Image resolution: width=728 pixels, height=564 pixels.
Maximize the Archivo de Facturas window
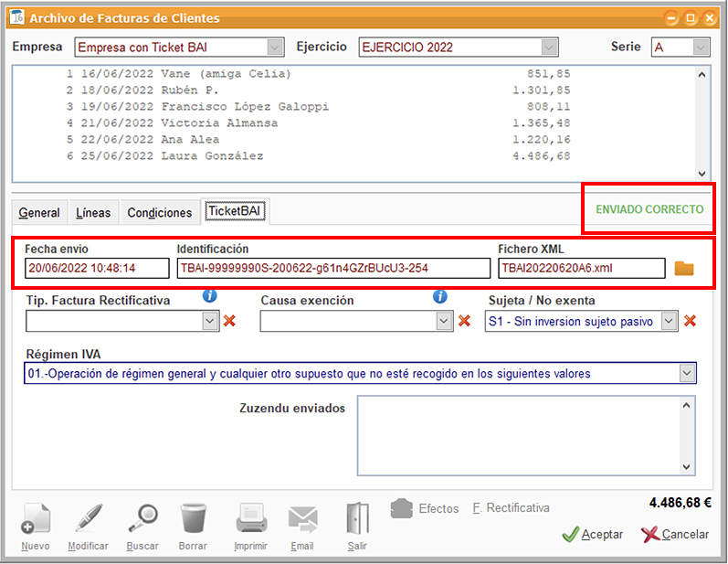coord(691,18)
